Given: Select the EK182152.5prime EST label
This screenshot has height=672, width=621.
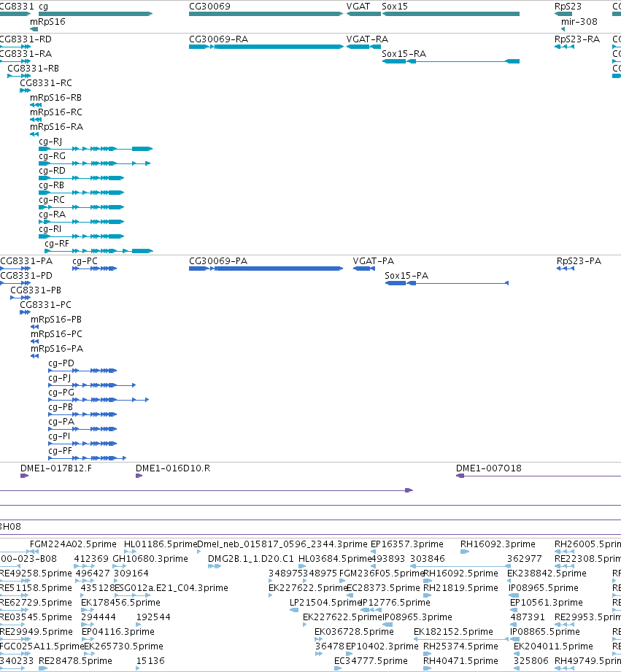Looking at the screenshot, I should tap(453, 631).
